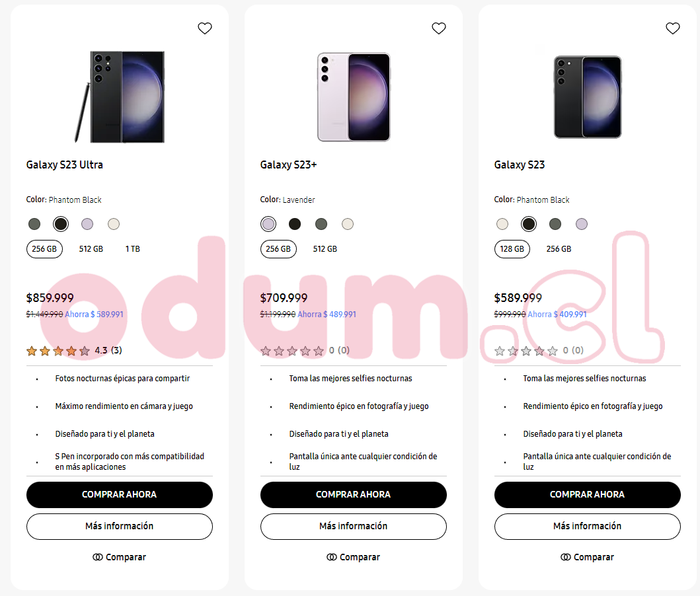
Task: Pick green color swatch for Galaxy S23 Ultra
Action: pyautogui.click(x=34, y=224)
